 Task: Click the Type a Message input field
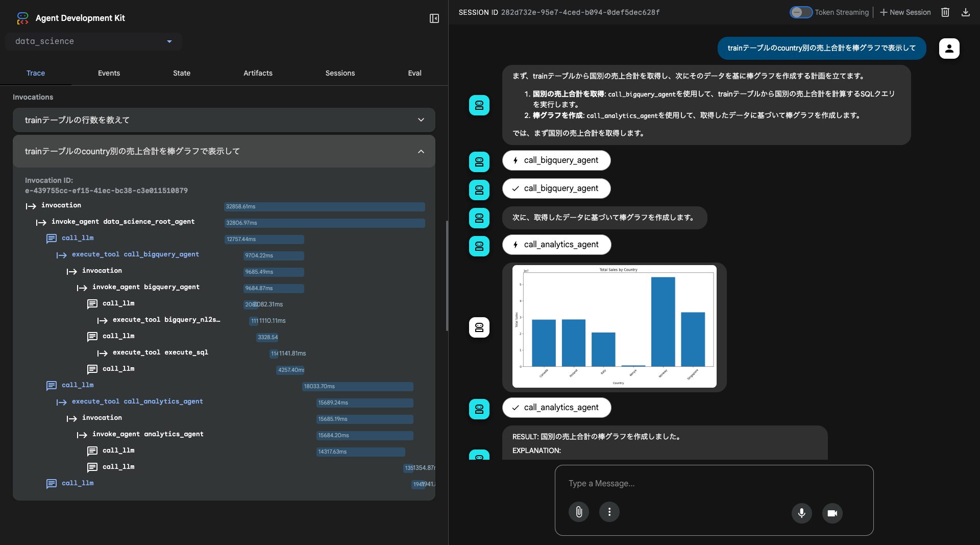[714, 483]
